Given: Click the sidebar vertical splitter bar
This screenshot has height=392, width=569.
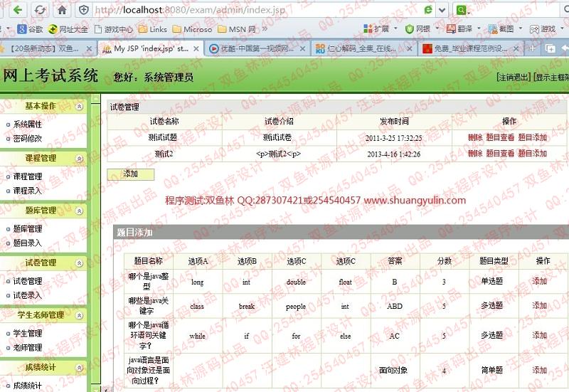Looking at the screenshot, I should click(x=95, y=243).
